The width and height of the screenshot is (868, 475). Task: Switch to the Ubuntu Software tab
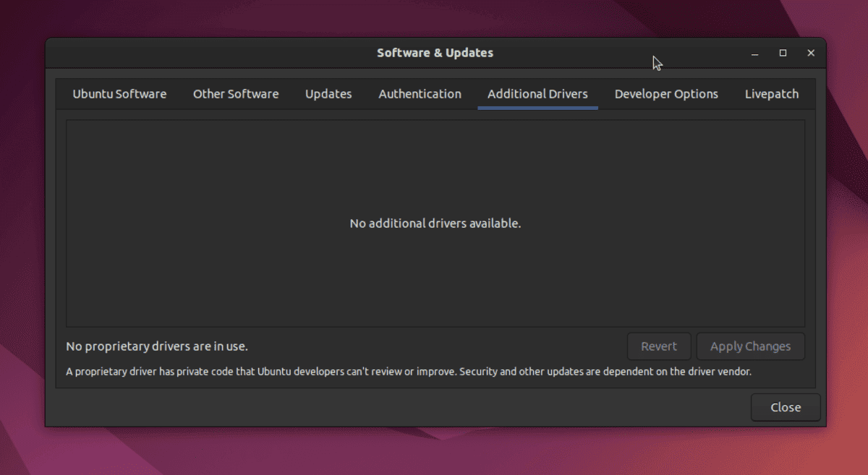pyautogui.click(x=119, y=94)
